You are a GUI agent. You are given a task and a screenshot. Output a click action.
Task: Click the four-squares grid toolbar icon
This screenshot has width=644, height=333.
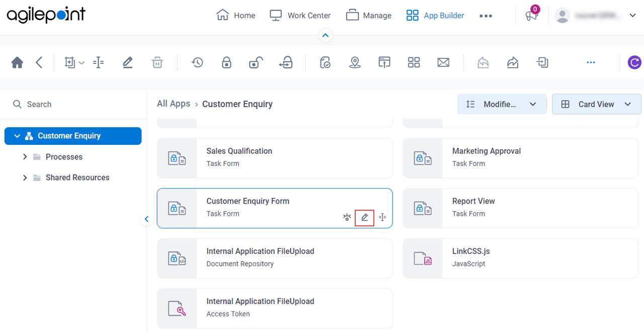click(x=414, y=62)
